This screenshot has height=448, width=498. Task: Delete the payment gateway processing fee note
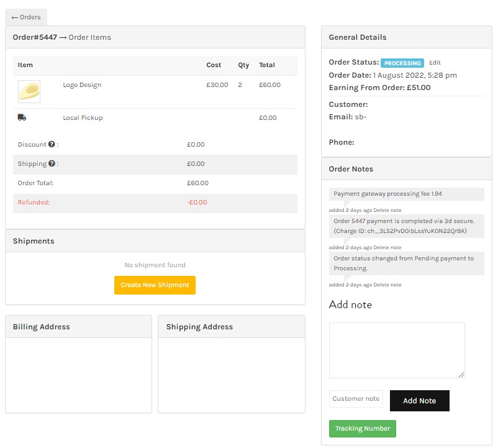click(387, 211)
